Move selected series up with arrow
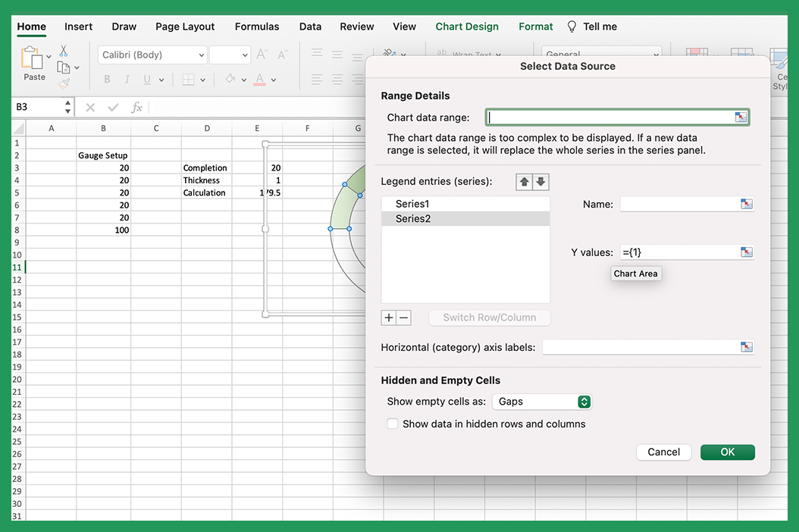 (524, 182)
